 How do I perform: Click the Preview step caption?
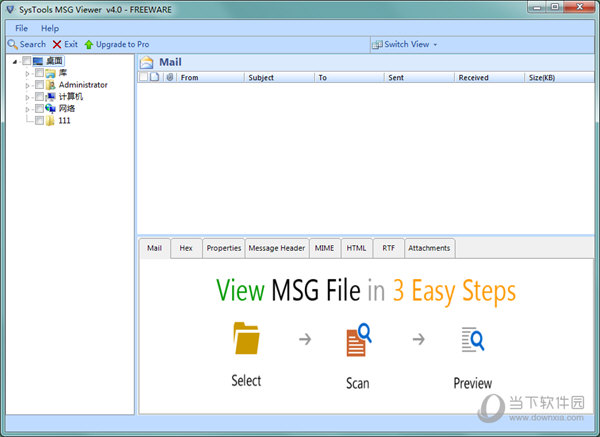point(473,383)
